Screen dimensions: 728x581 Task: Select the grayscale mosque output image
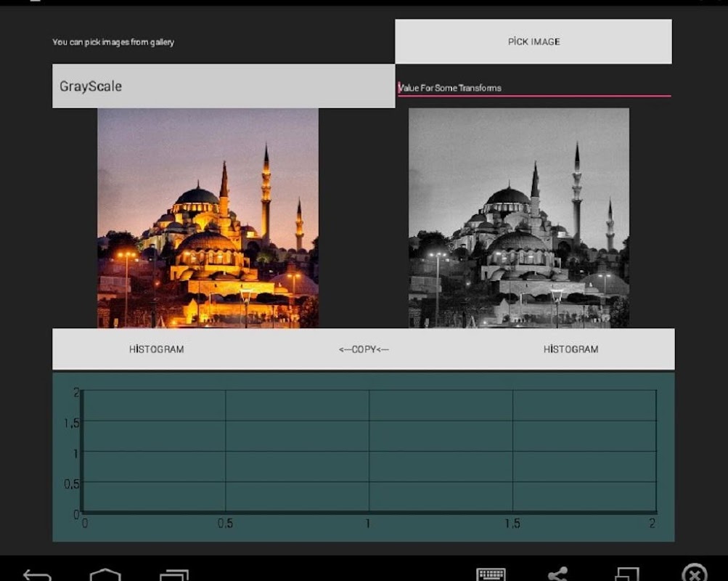click(518, 218)
